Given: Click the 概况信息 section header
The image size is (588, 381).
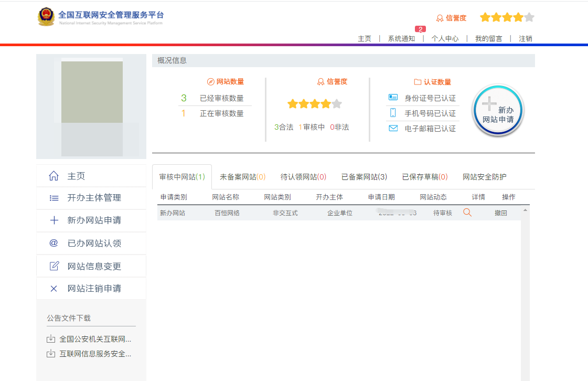Looking at the screenshot, I should [343, 60].
